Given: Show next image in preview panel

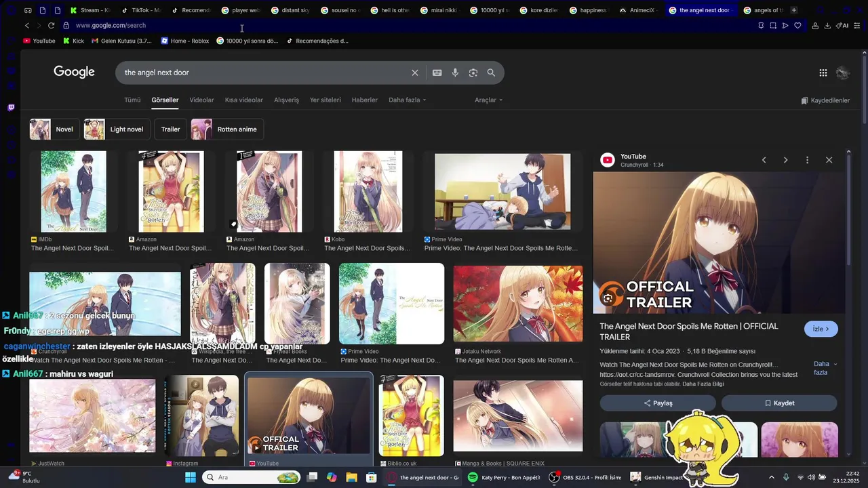Looking at the screenshot, I should click(785, 160).
